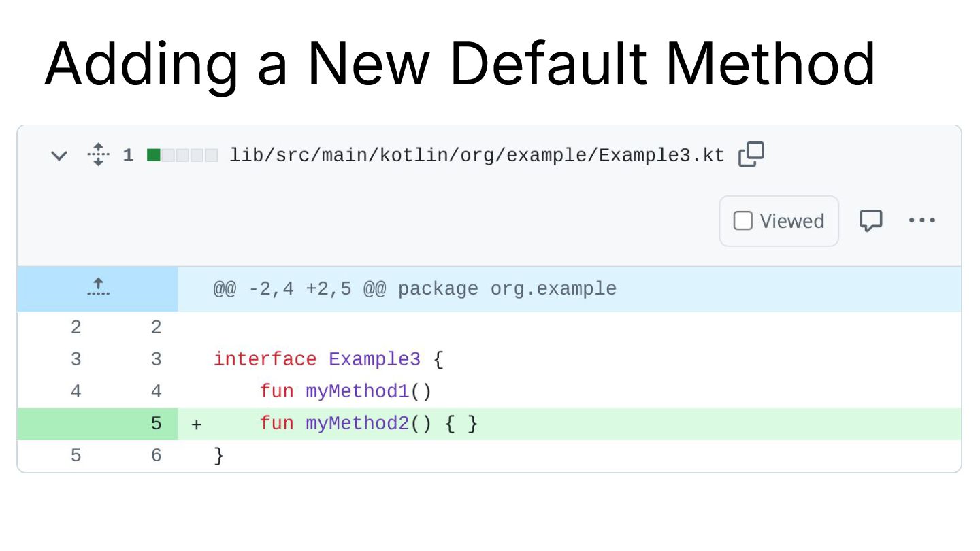Click the green diffstat squares indicator
980x551 pixels.
(182, 156)
